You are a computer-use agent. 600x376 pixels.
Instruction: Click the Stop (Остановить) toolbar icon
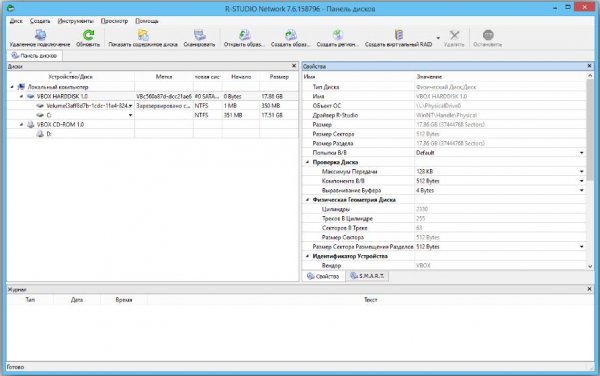click(488, 35)
